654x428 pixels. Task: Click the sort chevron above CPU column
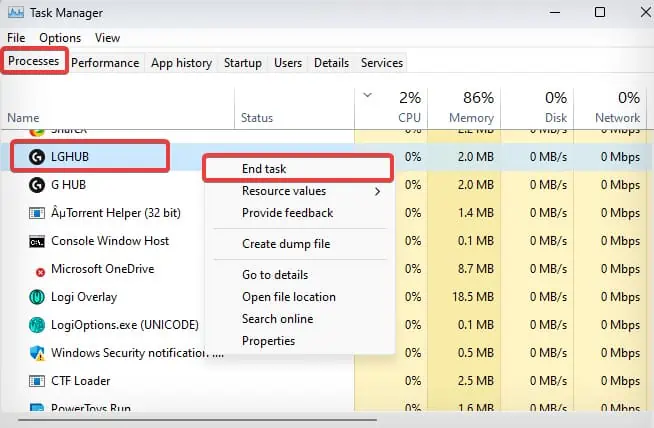(x=367, y=95)
